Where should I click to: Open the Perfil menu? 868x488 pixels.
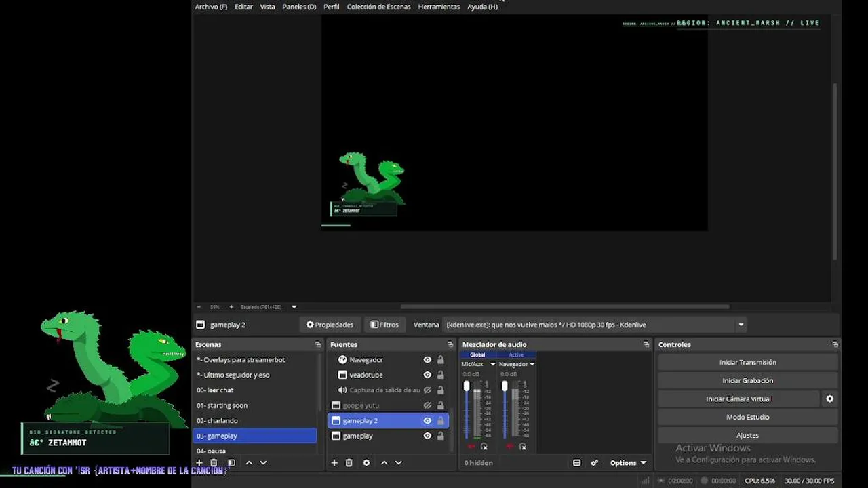pyautogui.click(x=332, y=7)
